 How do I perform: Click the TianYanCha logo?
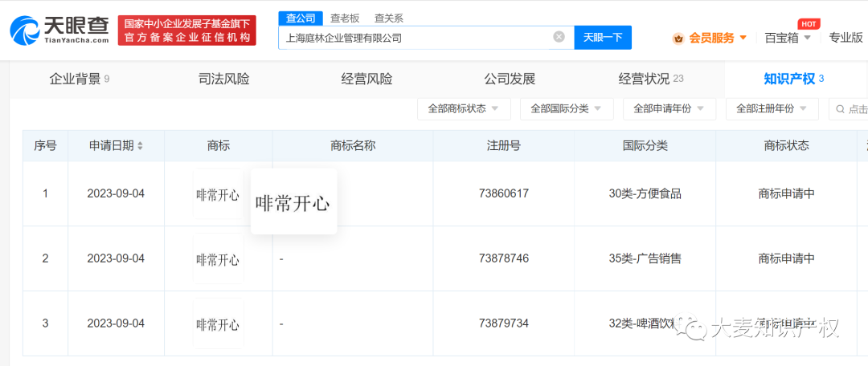(59, 30)
